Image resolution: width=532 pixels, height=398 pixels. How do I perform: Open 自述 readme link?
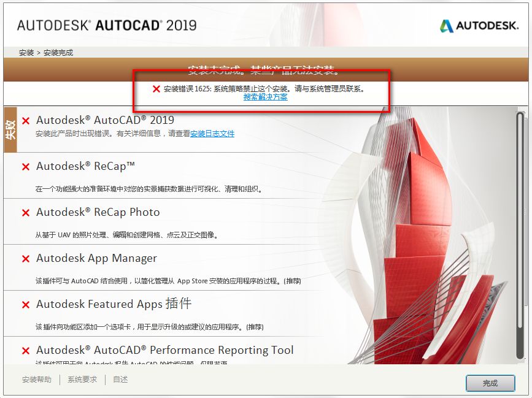coord(120,380)
